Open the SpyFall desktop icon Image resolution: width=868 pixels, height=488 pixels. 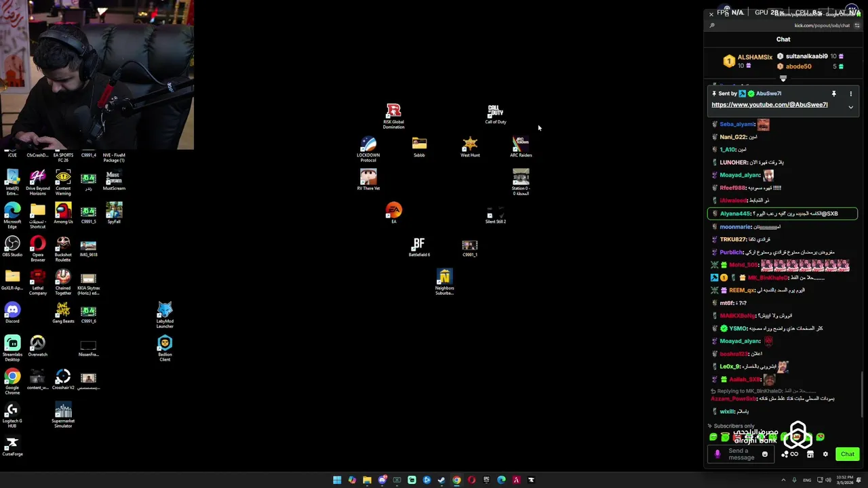pos(114,213)
